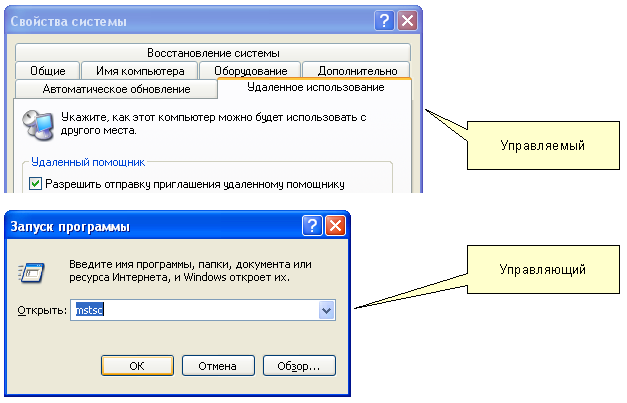Switch to Автоматическое обновление tab
This screenshot has width=627, height=403.
(x=116, y=89)
